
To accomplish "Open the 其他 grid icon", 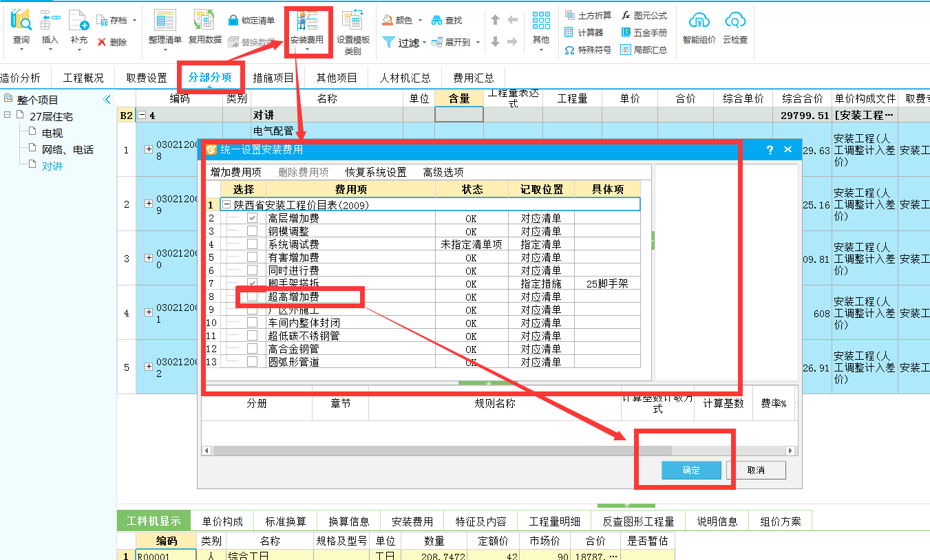I will click(x=542, y=21).
